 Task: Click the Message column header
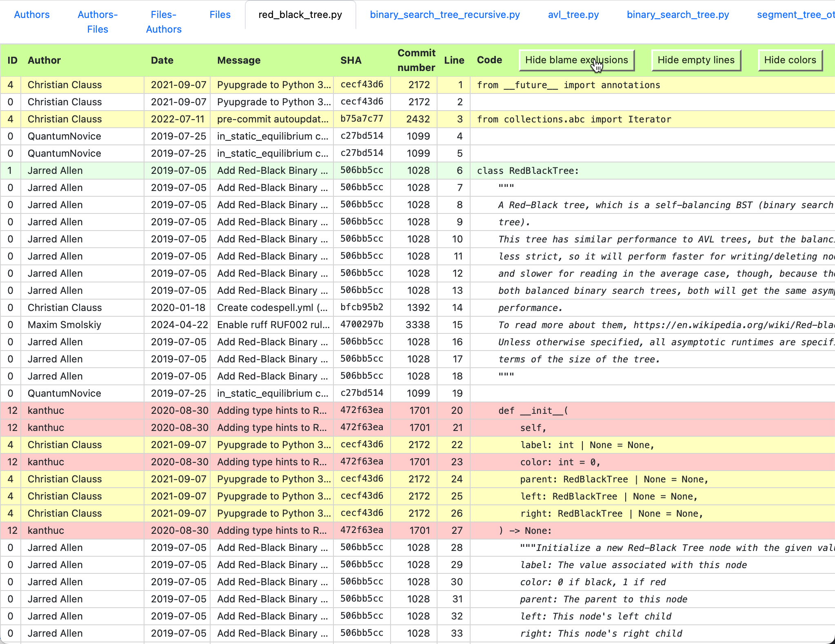pos(239,60)
